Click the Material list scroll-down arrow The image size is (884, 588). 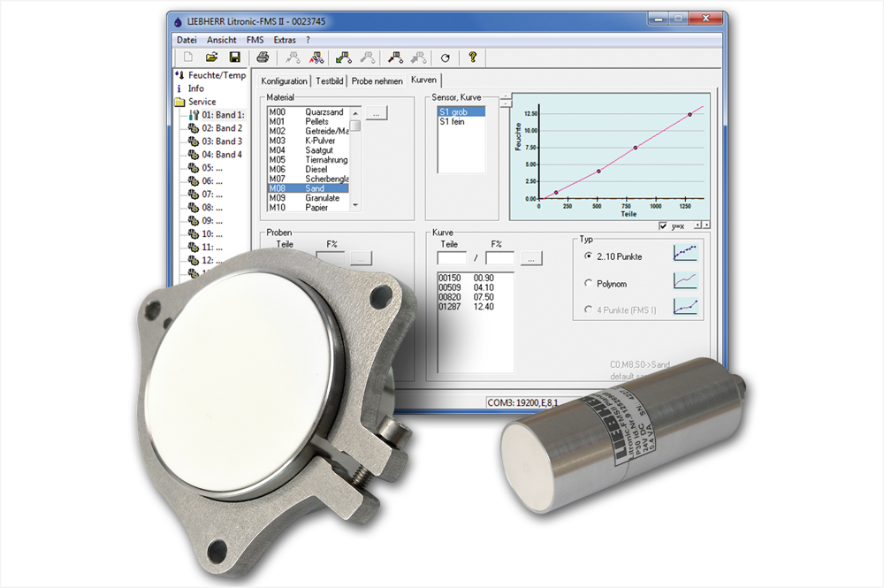(x=355, y=206)
